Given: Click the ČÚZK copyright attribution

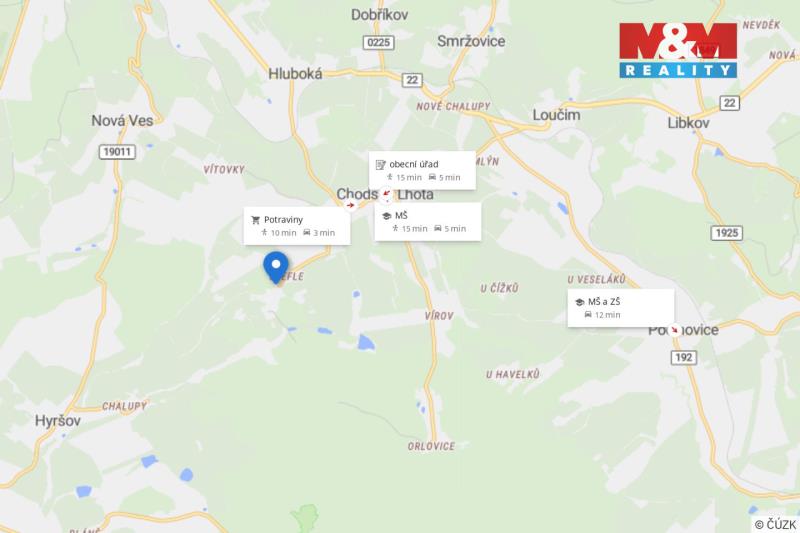Looking at the screenshot, I should click(x=775, y=524).
